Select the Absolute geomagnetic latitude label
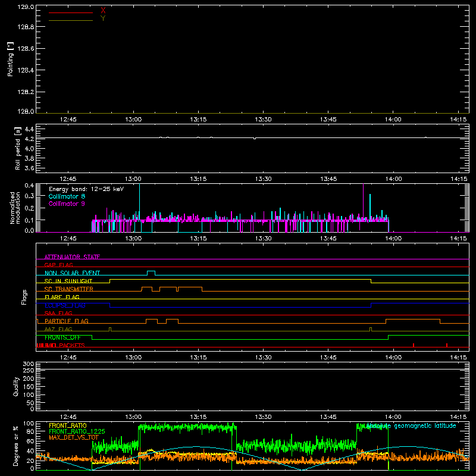 click(x=411, y=426)
